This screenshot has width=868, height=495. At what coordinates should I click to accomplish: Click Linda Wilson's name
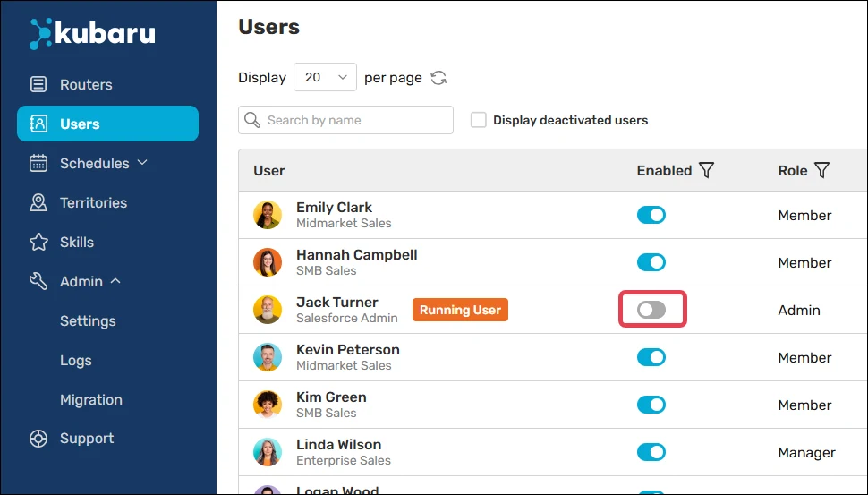[x=339, y=445]
